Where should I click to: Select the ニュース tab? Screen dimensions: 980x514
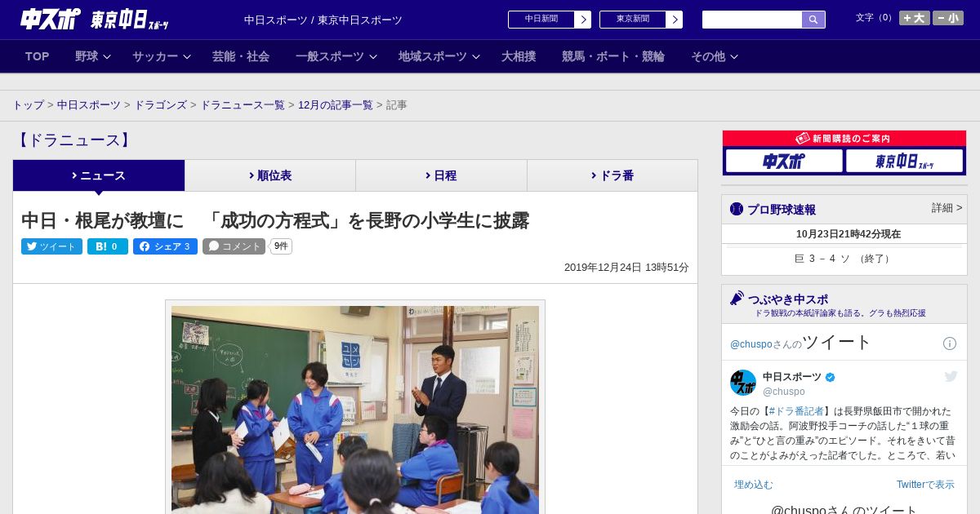coord(99,175)
